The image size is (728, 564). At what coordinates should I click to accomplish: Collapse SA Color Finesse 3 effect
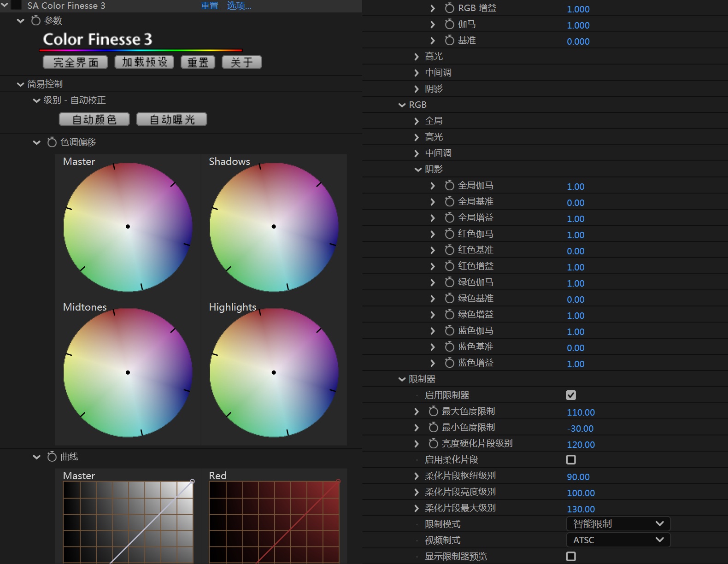(x=4, y=5)
